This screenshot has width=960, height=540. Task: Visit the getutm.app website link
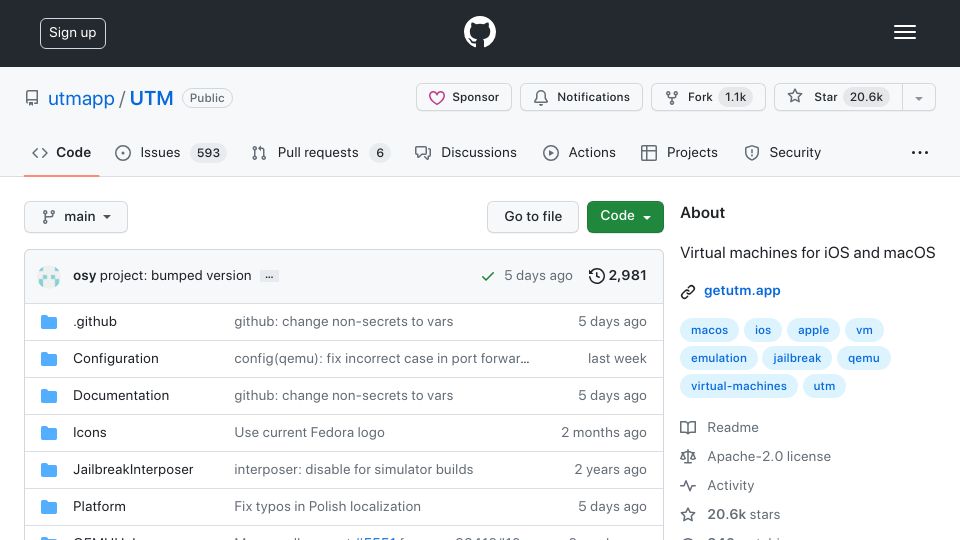[x=742, y=291]
